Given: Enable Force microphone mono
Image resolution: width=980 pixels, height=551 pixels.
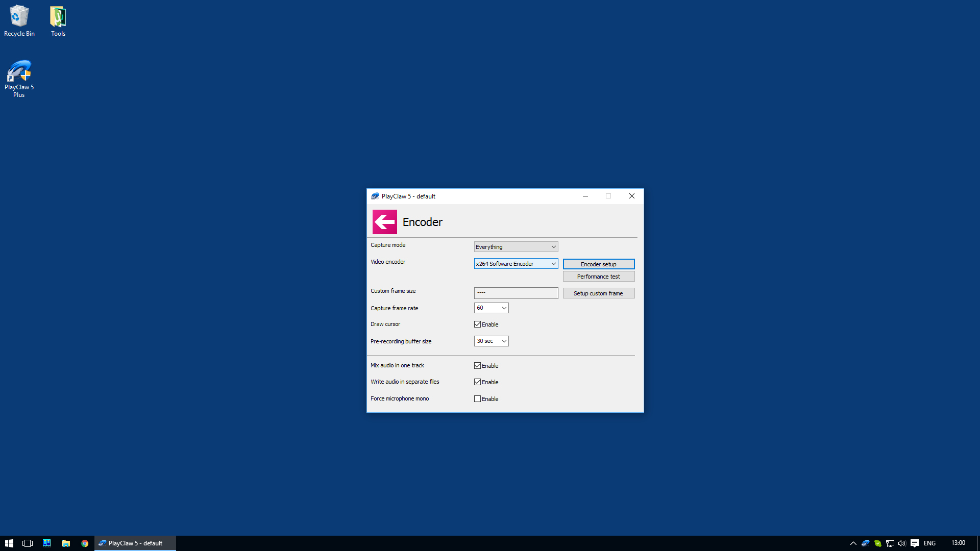Looking at the screenshot, I should [x=478, y=398].
